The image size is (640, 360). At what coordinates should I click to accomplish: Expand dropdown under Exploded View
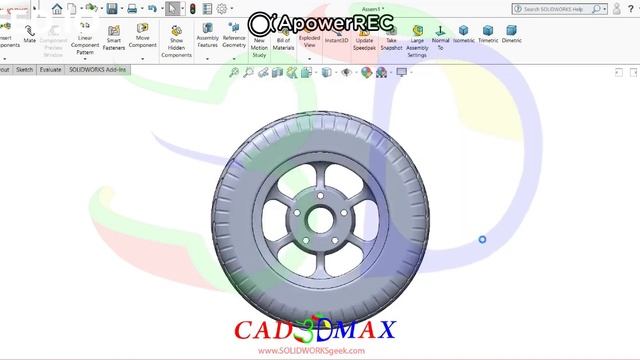click(x=309, y=59)
